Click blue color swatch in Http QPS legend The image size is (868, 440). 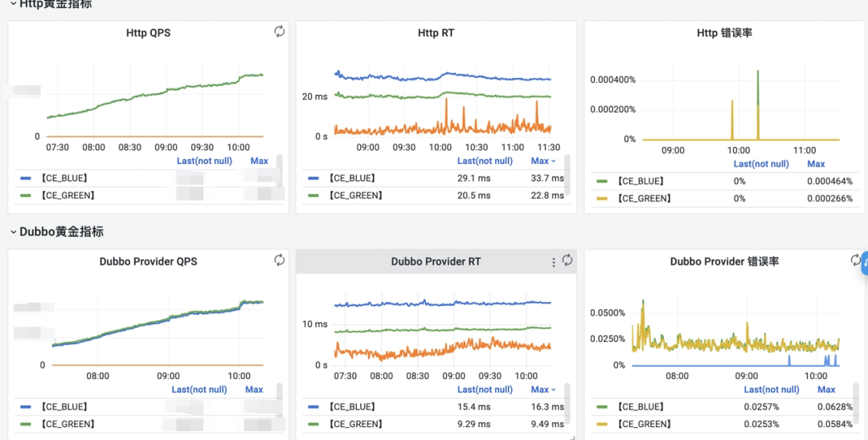(26, 178)
